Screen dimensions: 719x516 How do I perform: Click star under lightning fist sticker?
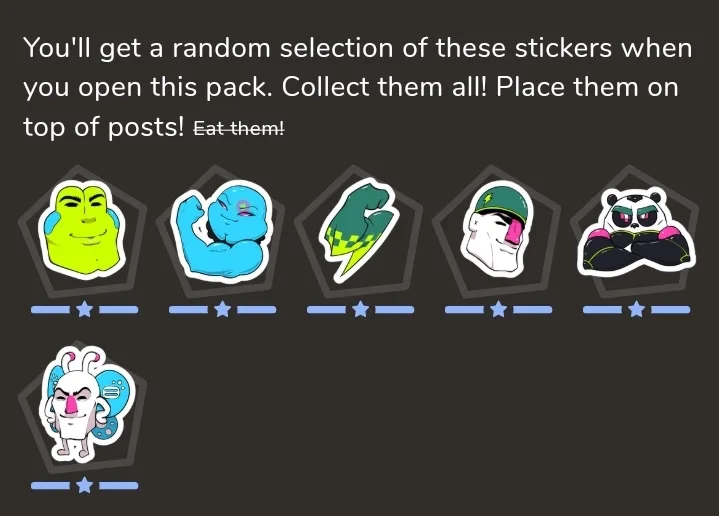361,310
